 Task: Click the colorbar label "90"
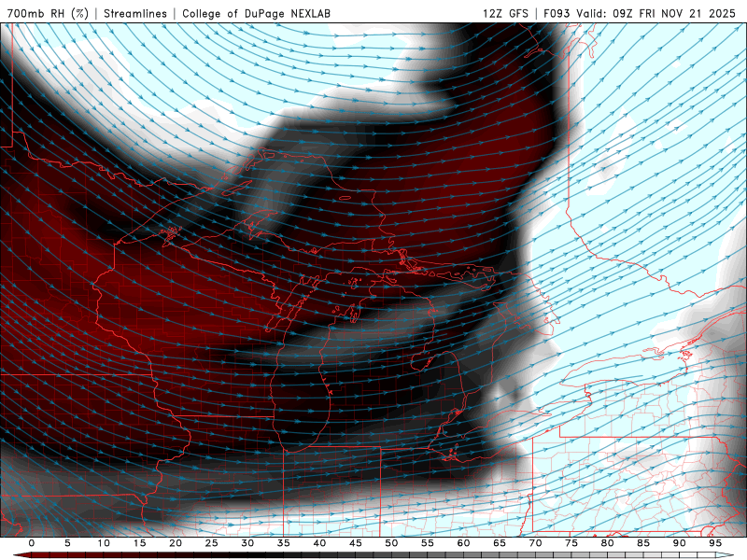[x=679, y=543]
